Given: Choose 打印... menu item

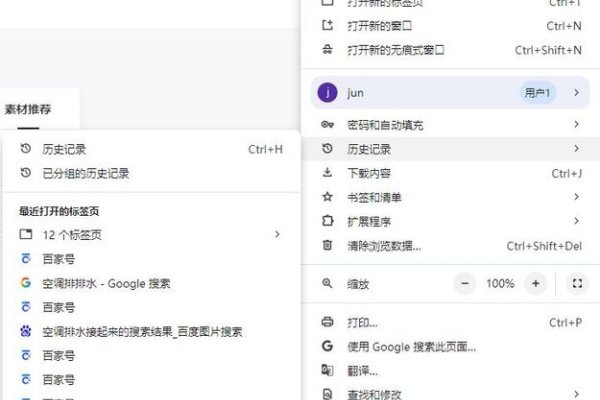Looking at the screenshot, I should click(450, 323).
